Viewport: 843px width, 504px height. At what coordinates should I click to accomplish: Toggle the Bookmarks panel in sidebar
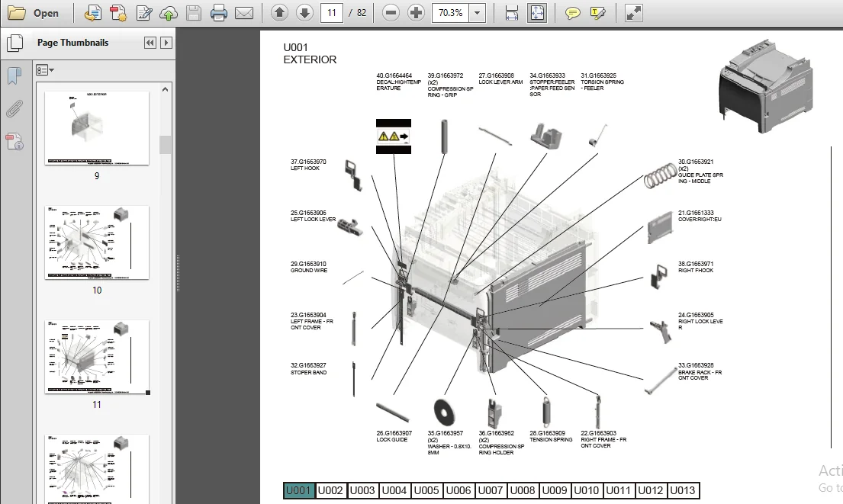[x=14, y=75]
